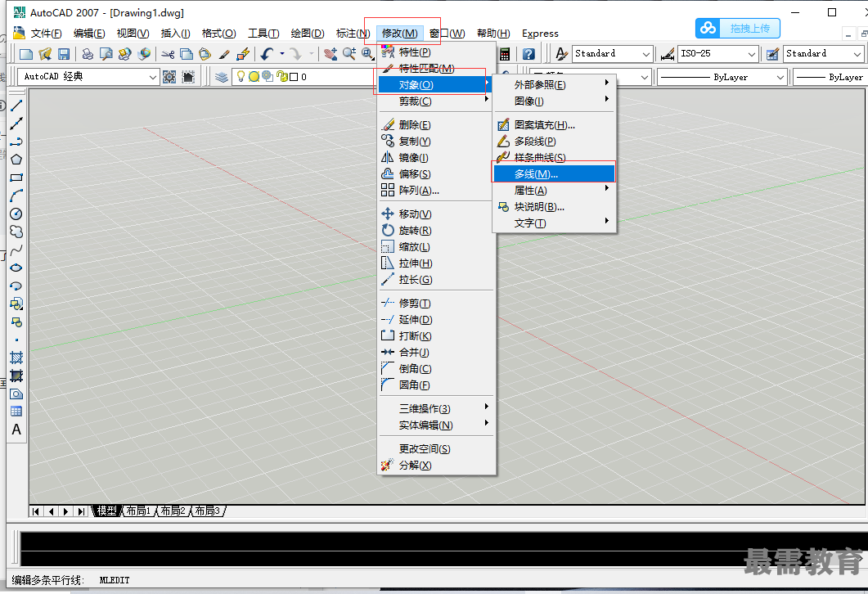
Task: Switch to the 布局1 layout tab
Action: 137,511
